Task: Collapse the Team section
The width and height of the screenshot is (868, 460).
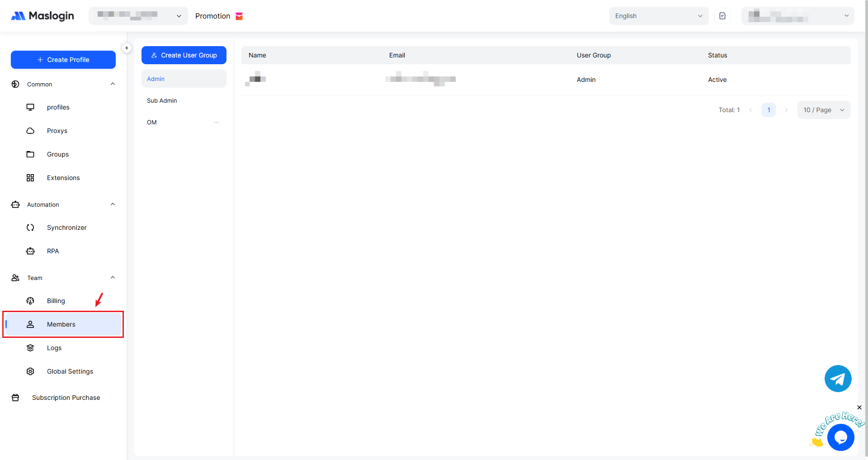Action: pyautogui.click(x=113, y=278)
